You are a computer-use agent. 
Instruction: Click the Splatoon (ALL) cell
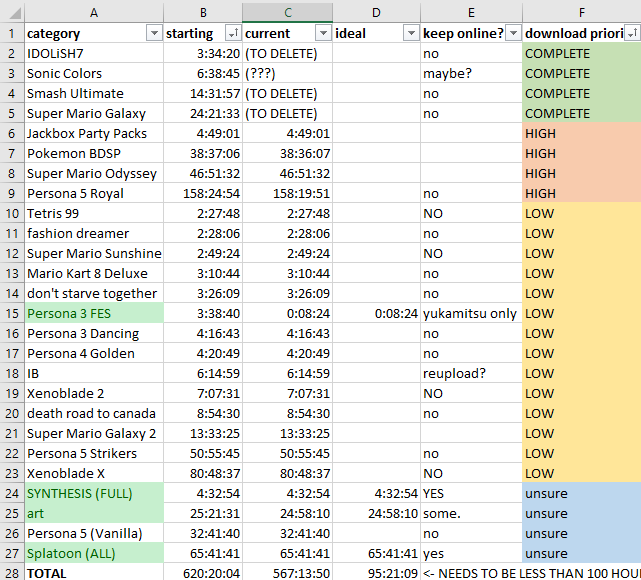(94, 554)
